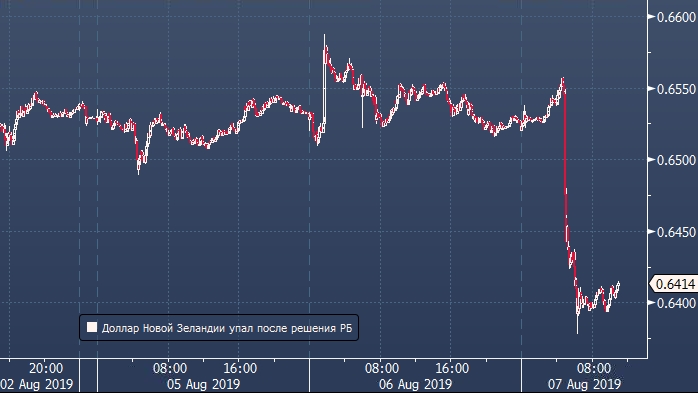Click the legend text about Доллар Новой Зеландии

[227, 328]
